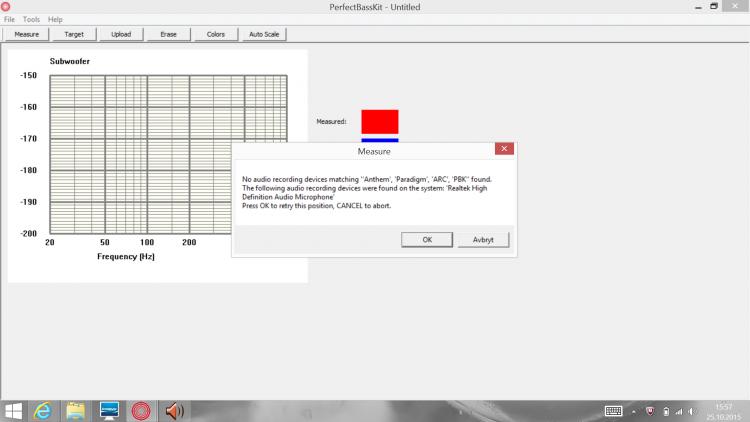Screen dimensions: 750x422
Task: Minimize the PerfectBassKit window
Action: click(698, 7)
